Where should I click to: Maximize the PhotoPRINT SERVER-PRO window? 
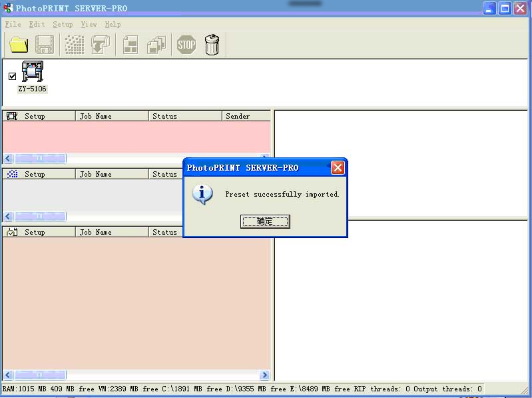tap(505, 8)
